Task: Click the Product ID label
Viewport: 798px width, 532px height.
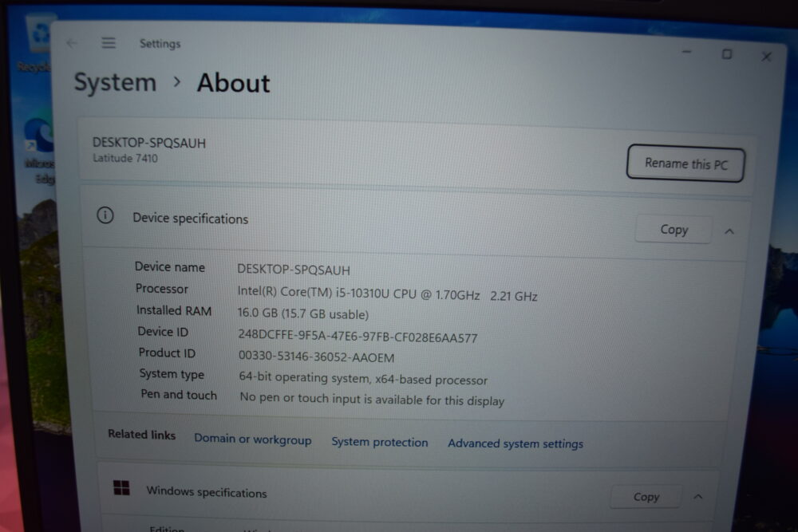Action: click(167, 353)
